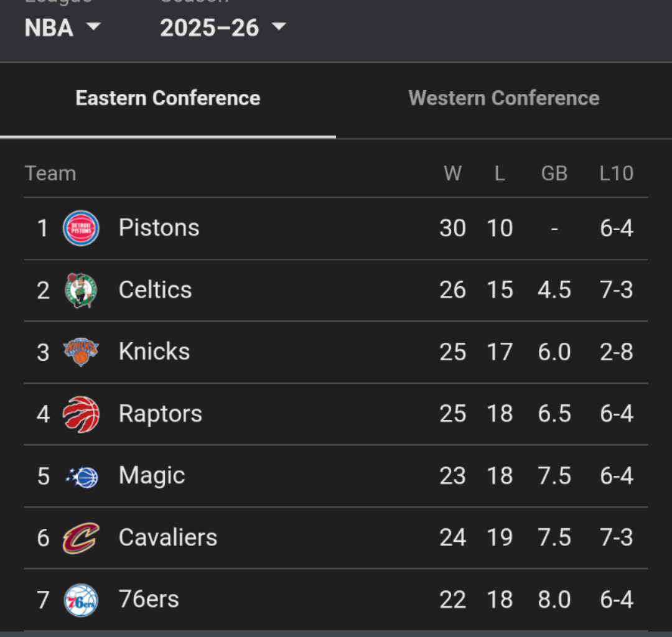Select the Eastern Conference tab

[168, 98]
